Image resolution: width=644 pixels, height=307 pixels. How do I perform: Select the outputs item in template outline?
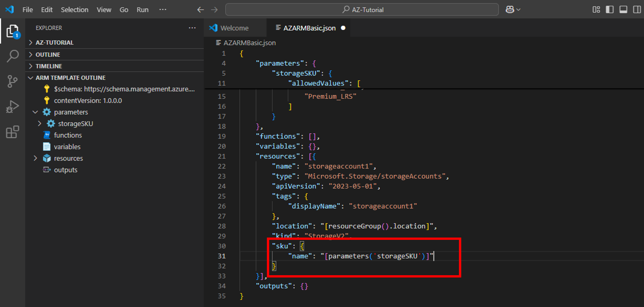(66, 170)
